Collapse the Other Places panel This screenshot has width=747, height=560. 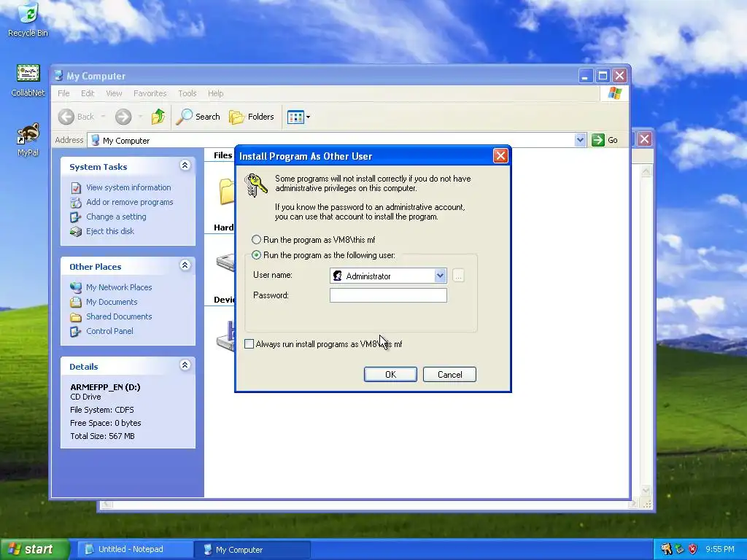185,265
